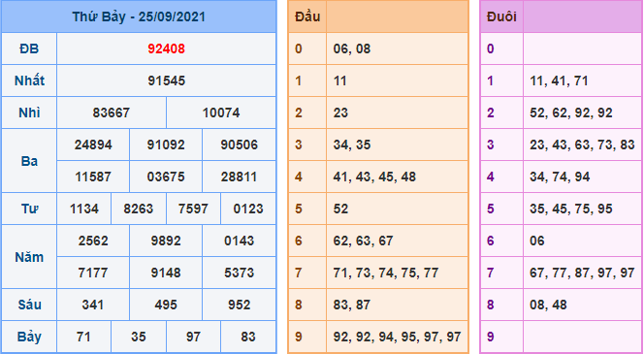Select Đầu cell '06, 08'

click(397, 48)
